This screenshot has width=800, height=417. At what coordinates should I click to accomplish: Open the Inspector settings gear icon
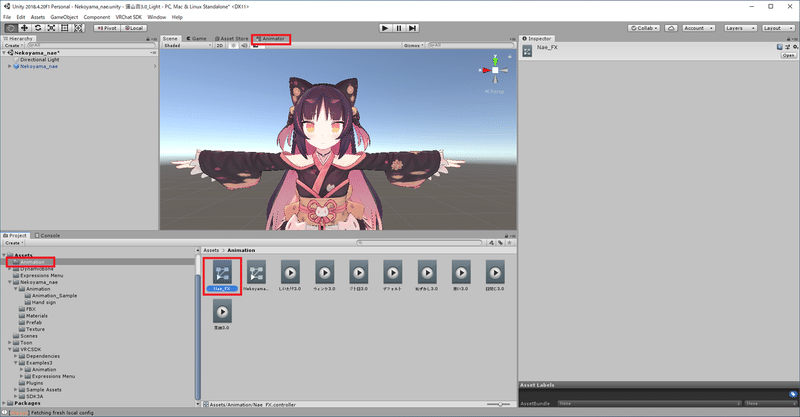click(x=795, y=47)
